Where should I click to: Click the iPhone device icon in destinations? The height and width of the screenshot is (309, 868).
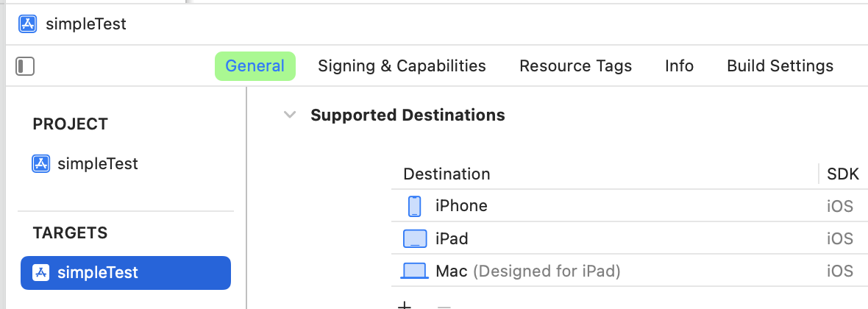point(415,206)
